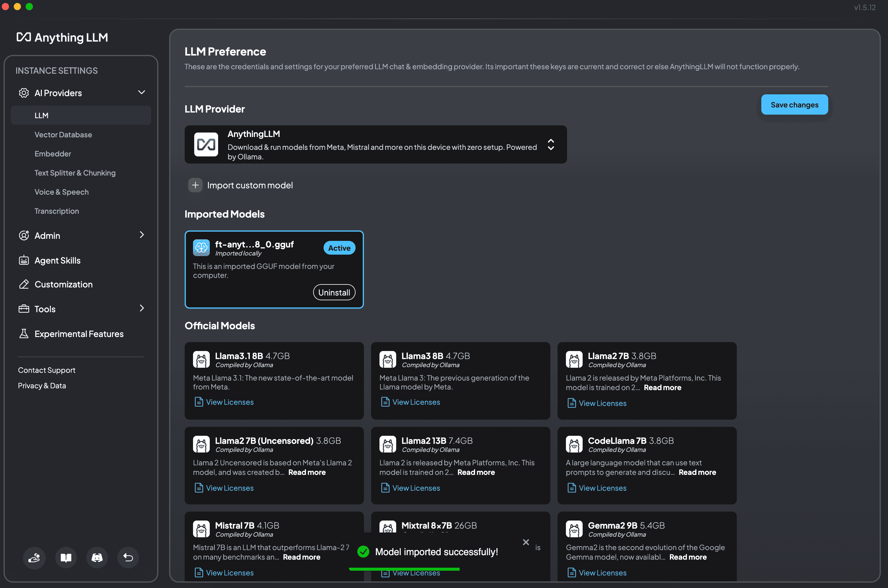The width and height of the screenshot is (888, 588).
Task: Collapse the AI Providers section
Action: pyautogui.click(x=142, y=93)
